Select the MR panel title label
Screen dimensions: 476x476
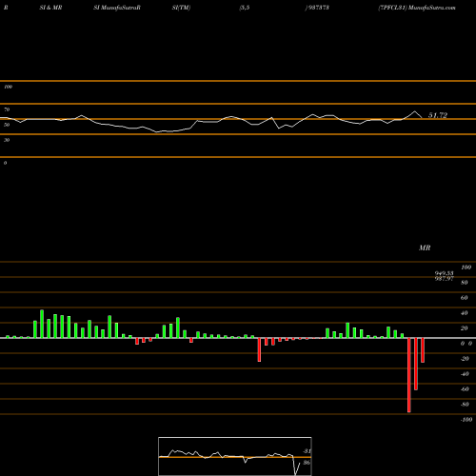coord(425,248)
